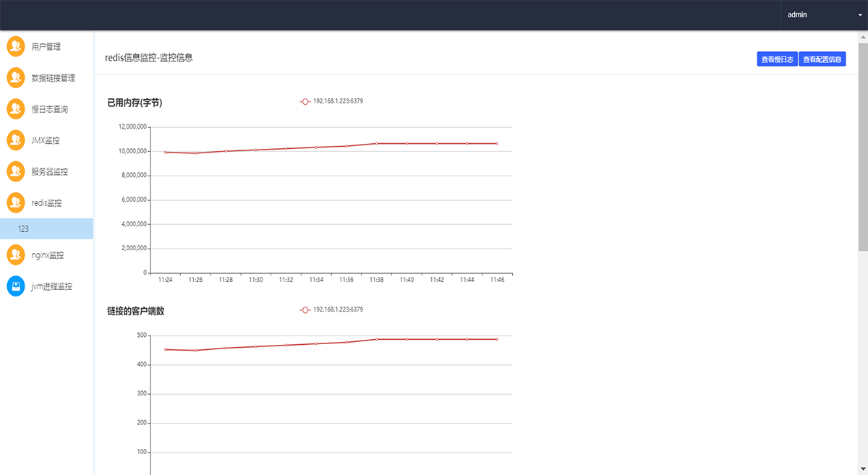
Task: Click the JMX监控 sidebar icon
Action: (x=16, y=140)
